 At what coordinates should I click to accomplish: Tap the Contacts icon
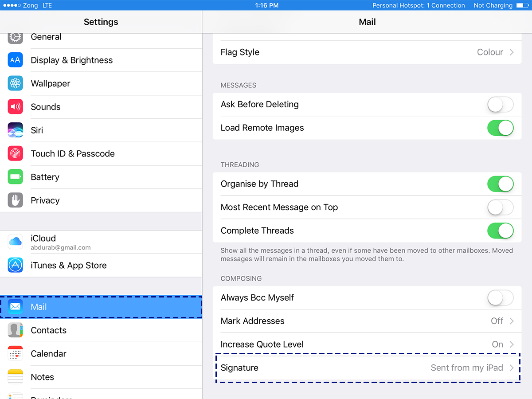click(x=16, y=330)
